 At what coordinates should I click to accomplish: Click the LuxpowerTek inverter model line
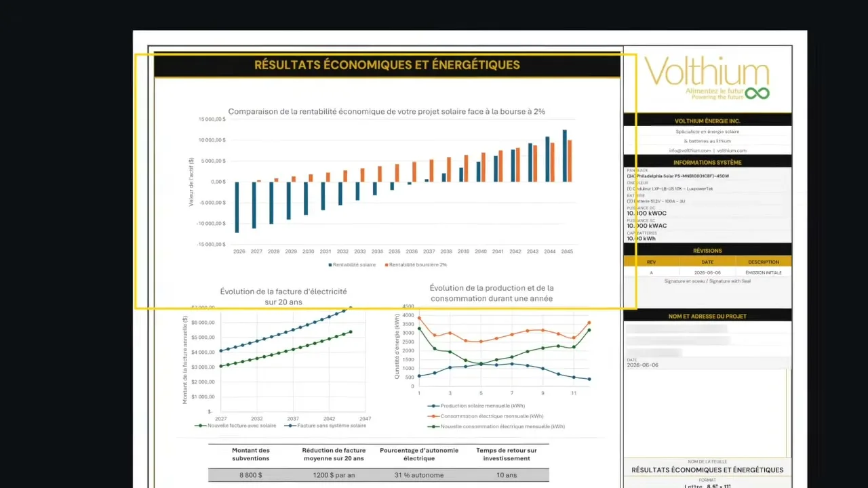coord(670,188)
